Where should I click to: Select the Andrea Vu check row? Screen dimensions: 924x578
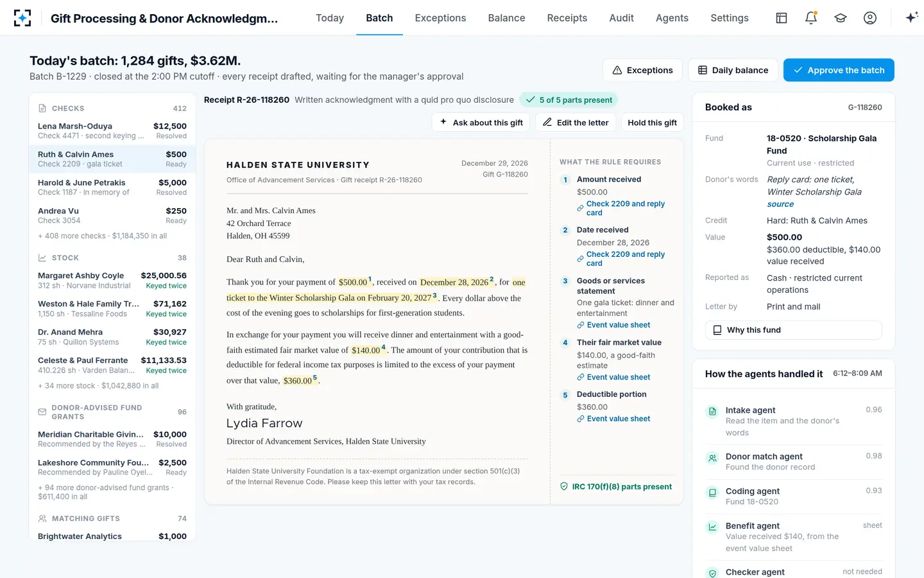(112, 216)
